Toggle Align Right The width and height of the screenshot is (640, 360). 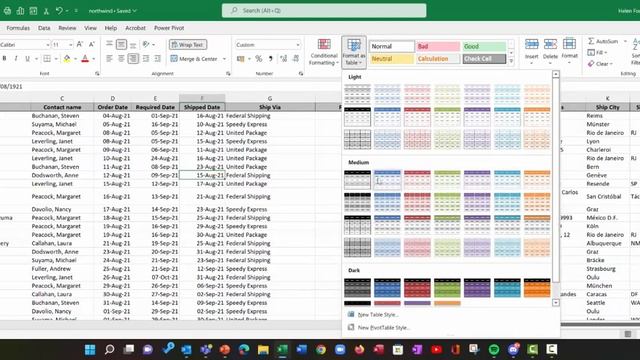pyautogui.click(x=133, y=59)
